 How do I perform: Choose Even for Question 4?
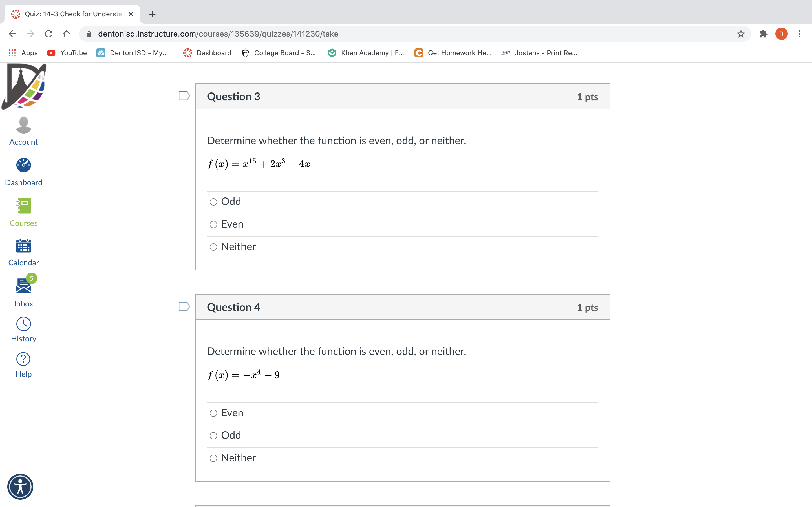click(x=213, y=413)
